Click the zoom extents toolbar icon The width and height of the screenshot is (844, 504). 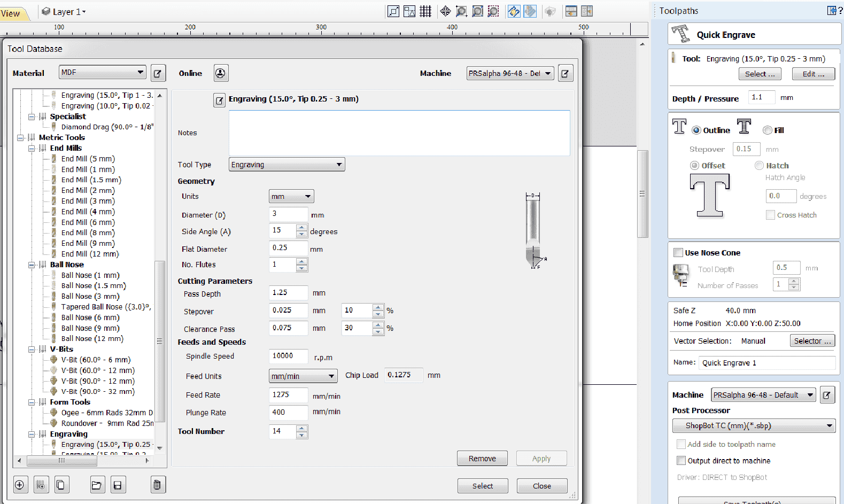pos(477,11)
